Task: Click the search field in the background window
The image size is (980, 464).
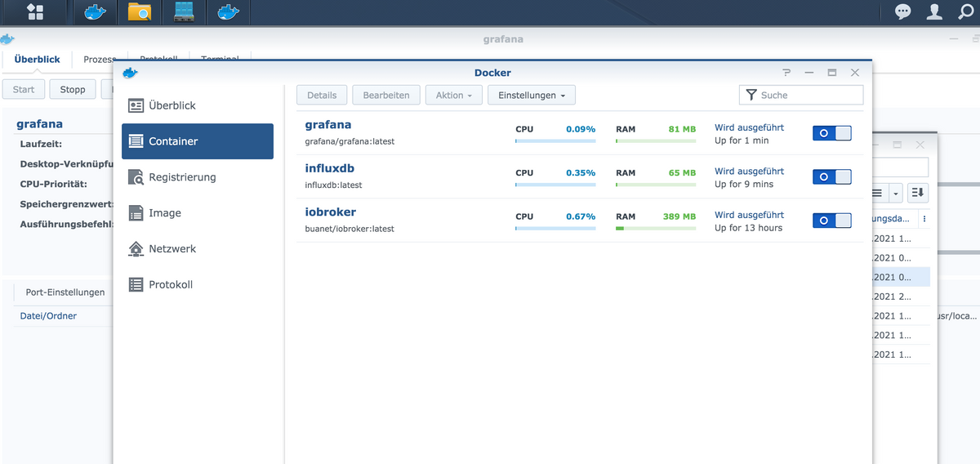Action: pyautogui.click(x=900, y=167)
